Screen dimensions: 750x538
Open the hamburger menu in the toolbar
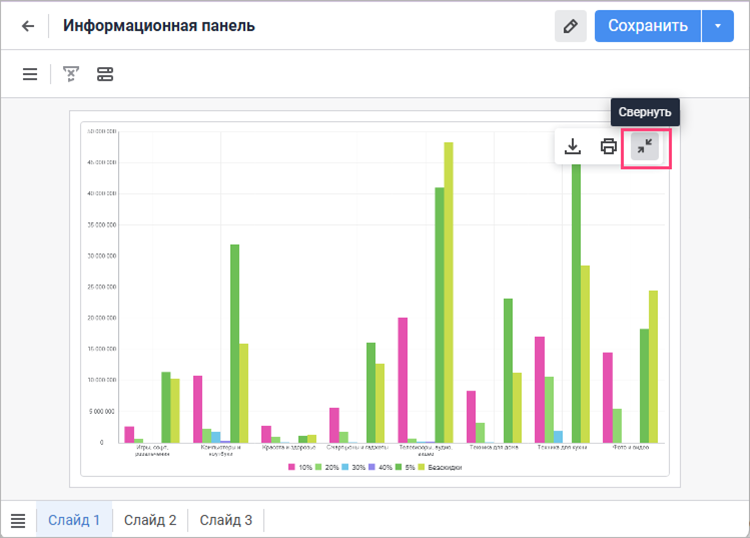[30, 74]
